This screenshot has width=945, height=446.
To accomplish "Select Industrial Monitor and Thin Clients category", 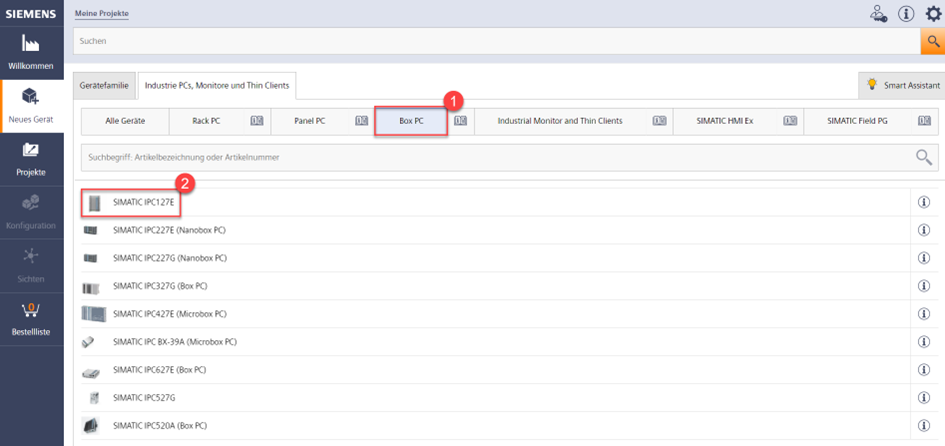I will click(x=560, y=121).
